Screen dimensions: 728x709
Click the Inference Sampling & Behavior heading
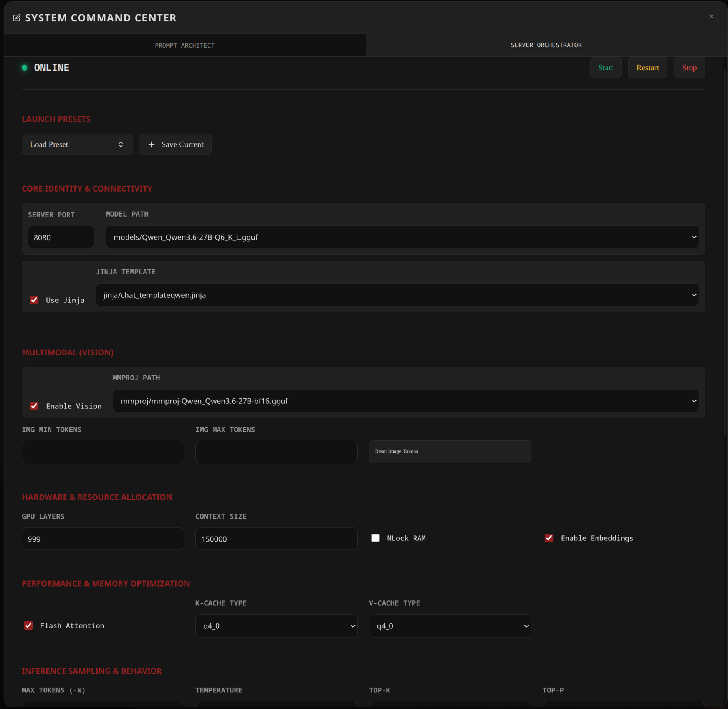pos(92,671)
